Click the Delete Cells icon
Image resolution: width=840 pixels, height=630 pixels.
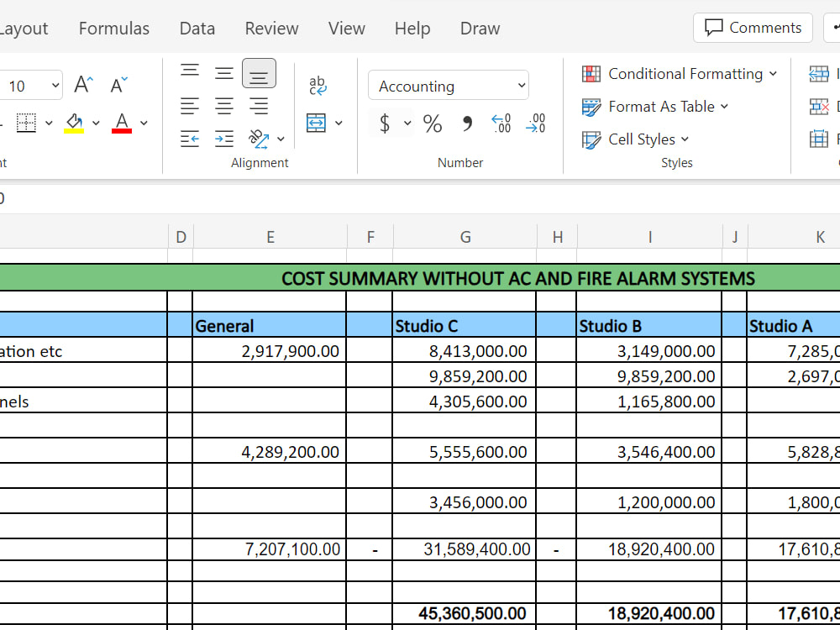[819, 107]
